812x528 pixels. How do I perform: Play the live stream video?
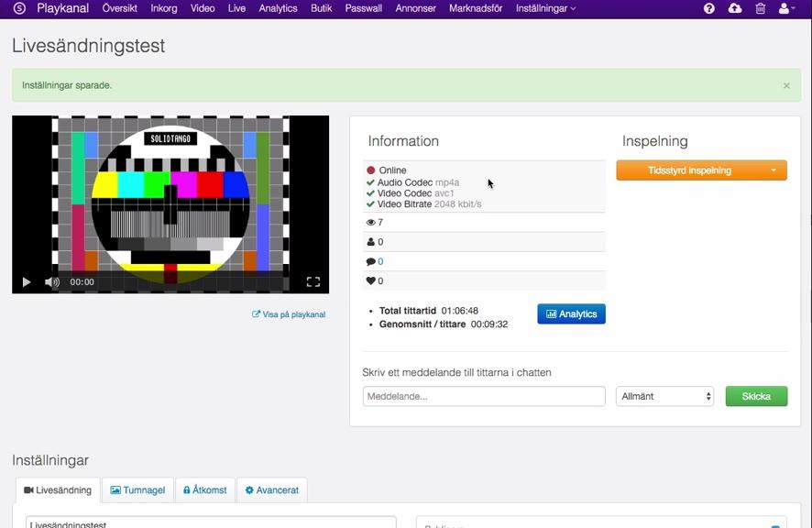[x=27, y=282]
